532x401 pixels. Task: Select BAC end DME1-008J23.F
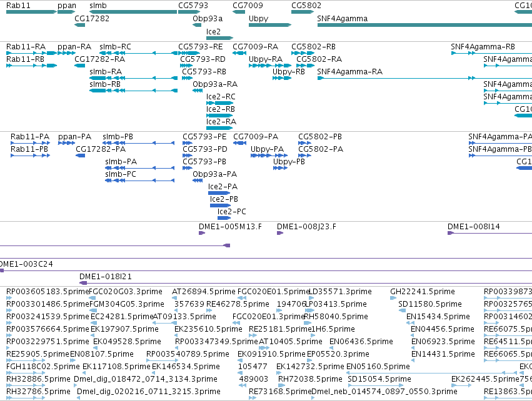point(307,227)
